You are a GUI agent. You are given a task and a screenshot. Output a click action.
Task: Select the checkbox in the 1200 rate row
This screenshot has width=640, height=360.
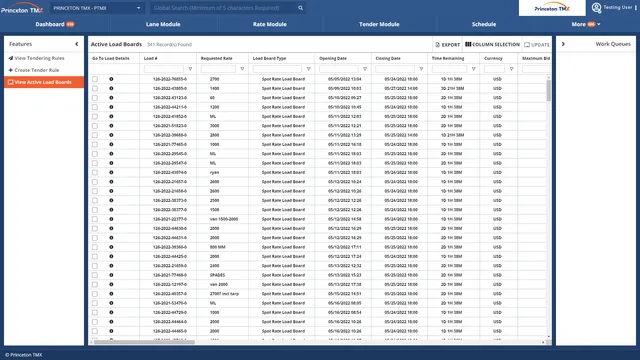pos(95,107)
